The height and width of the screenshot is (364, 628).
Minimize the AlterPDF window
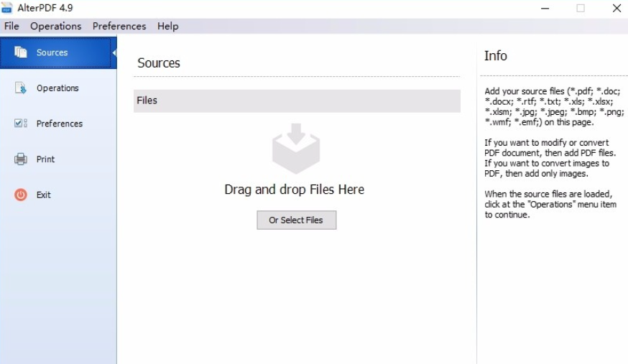pos(545,9)
